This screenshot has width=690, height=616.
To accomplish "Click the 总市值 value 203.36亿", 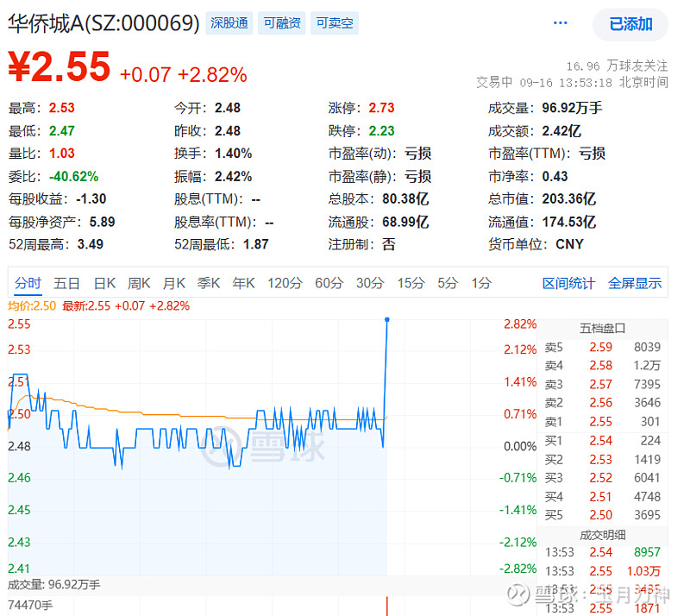I will [x=568, y=199].
